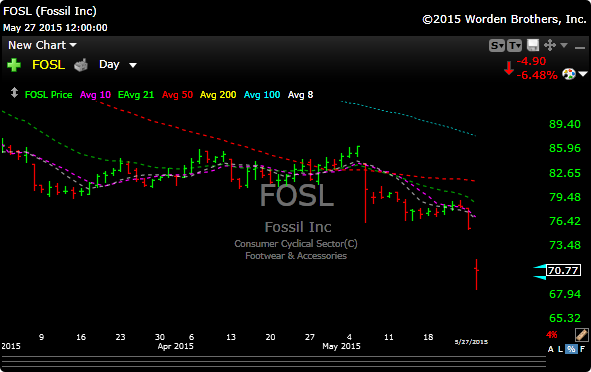
Task: Toggle the F fixed scale option
Action: (x=582, y=349)
